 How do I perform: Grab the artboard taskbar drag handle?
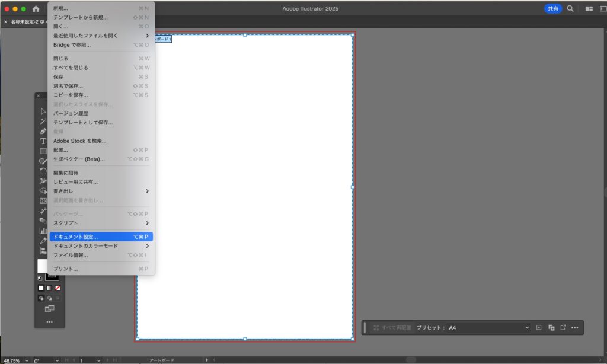click(x=365, y=328)
